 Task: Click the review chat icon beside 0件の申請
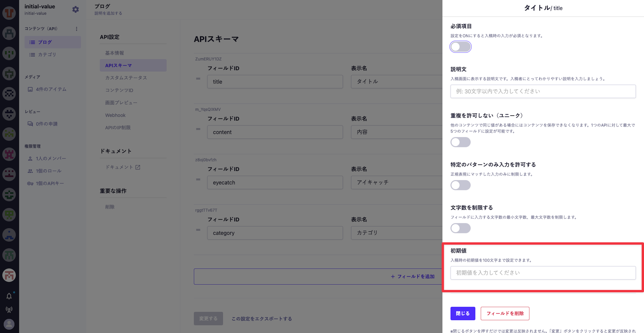[x=30, y=124]
